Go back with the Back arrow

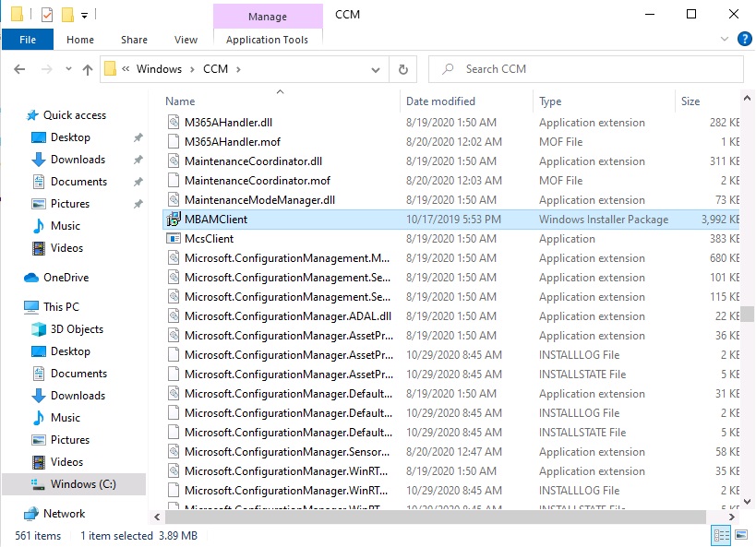[19, 69]
